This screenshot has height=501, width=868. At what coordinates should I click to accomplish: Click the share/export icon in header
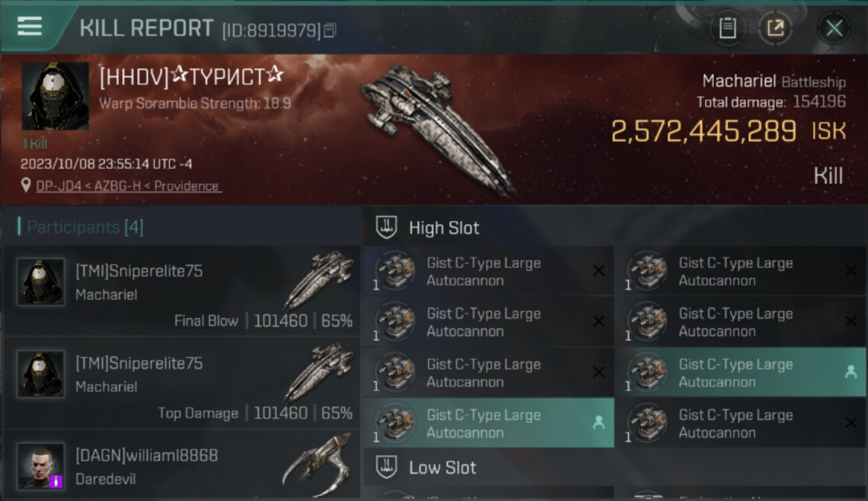(775, 28)
